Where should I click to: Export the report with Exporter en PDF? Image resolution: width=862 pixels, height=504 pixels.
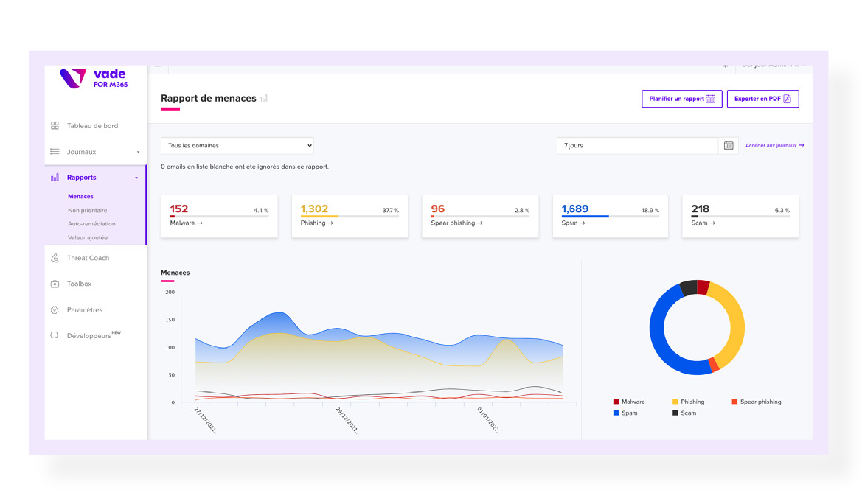point(762,99)
